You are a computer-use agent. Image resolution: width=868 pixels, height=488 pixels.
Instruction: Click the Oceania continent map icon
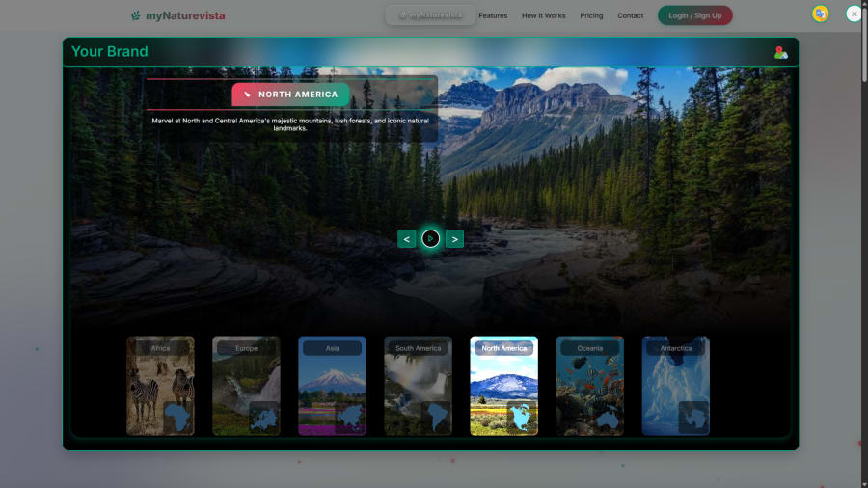coord(608,418)
